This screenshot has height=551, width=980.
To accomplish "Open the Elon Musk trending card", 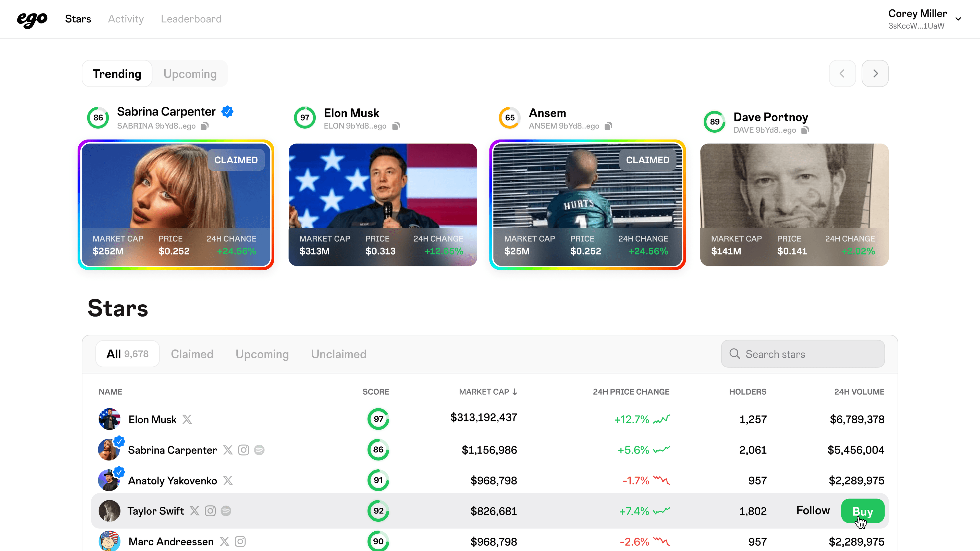I will click(x=383, y=205).
